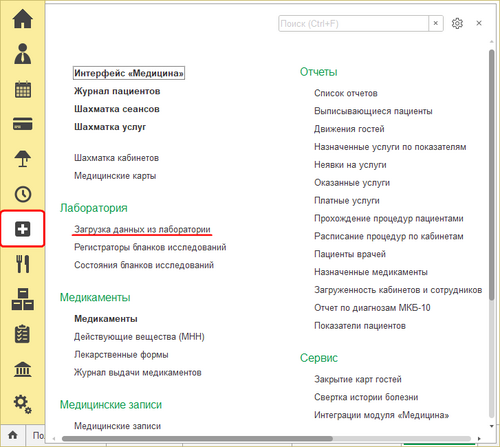This screenshot has width=500, height=447.
Task: Open Шахматка услуг
Action: (x=110, y=127)
